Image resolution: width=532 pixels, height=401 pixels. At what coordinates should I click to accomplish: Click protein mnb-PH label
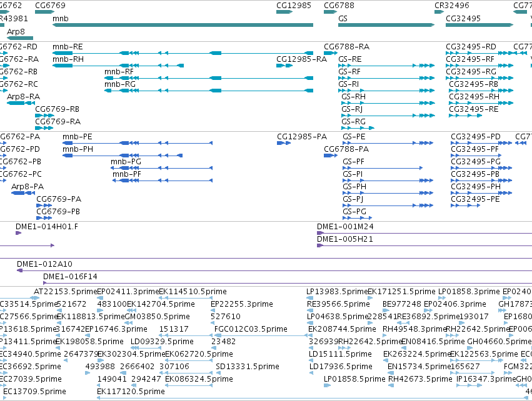click(x=78, y=149)
